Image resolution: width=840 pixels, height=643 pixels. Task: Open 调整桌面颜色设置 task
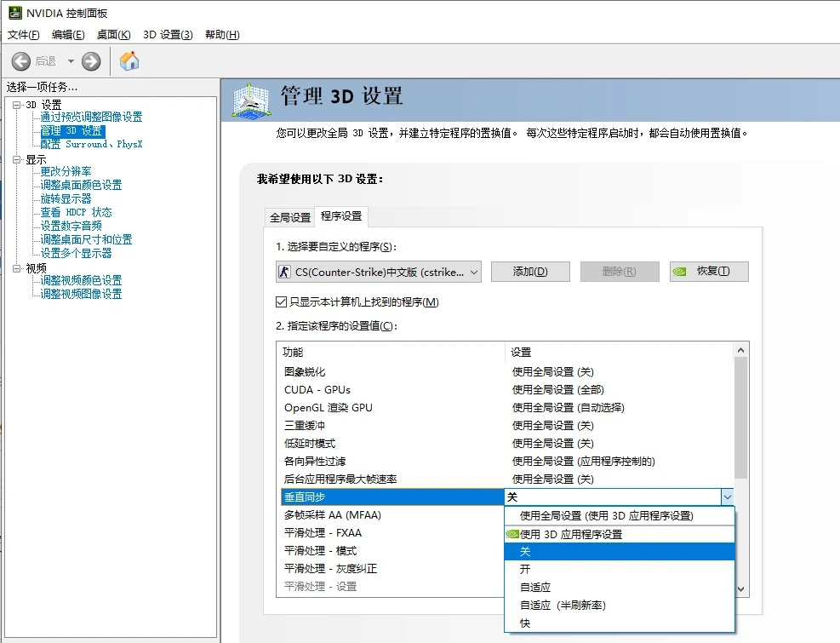[x=82, y=185]
